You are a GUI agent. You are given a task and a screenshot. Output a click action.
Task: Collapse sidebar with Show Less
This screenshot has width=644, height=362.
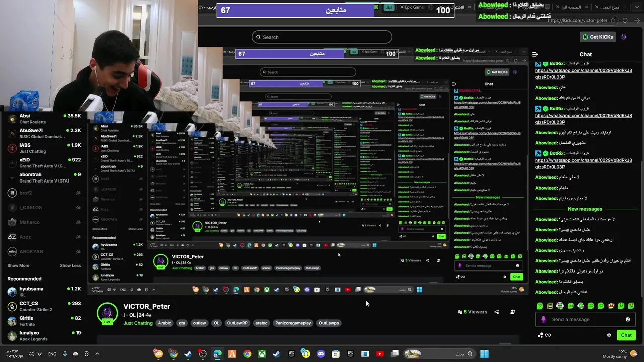point(70,265)
